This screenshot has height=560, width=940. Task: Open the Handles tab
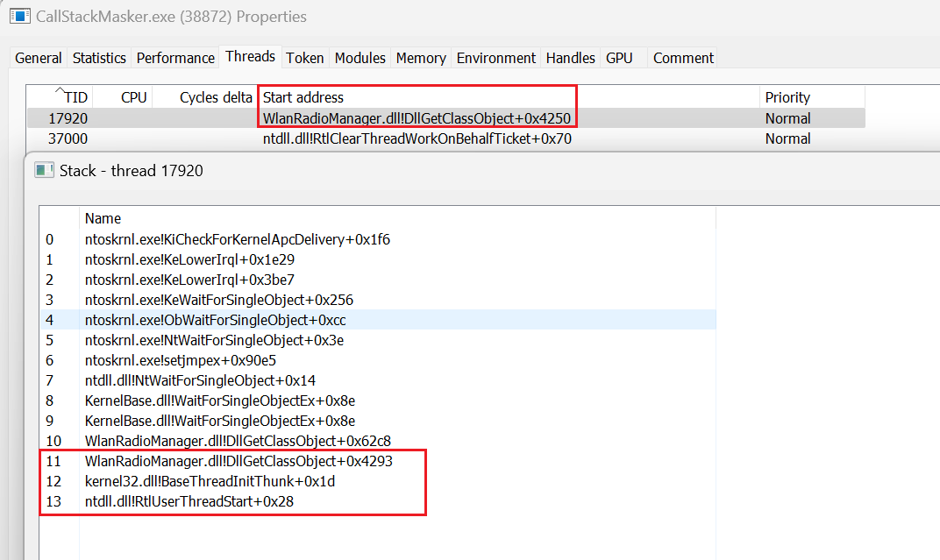coord(570,57)
